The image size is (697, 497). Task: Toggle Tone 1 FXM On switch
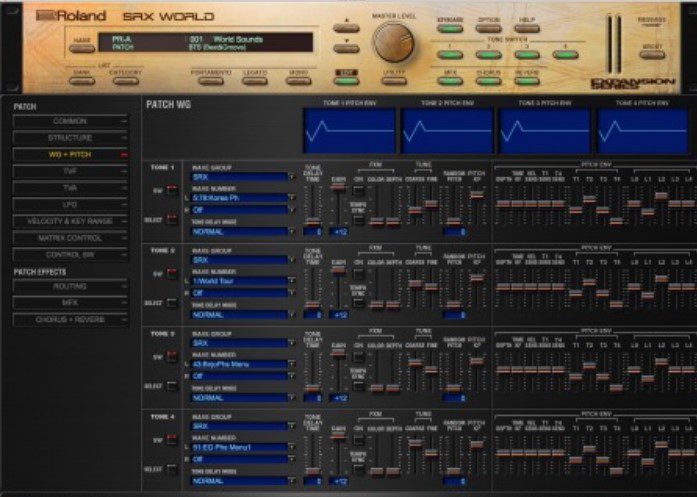[358, 191]
